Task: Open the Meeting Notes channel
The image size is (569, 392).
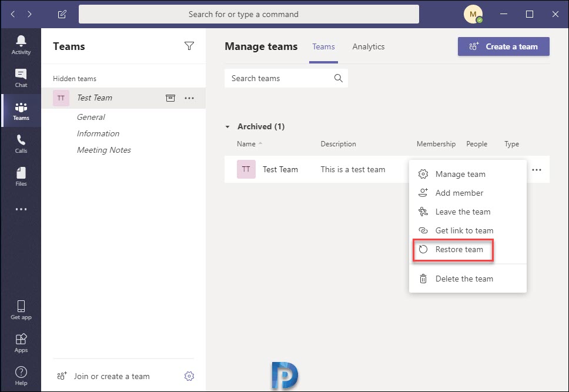Action: [104, 150]
